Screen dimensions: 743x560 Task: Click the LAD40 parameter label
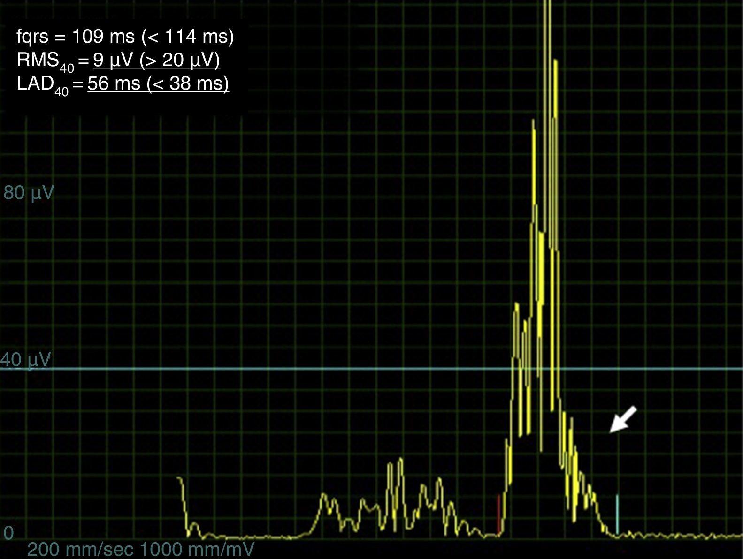(42, 84)
